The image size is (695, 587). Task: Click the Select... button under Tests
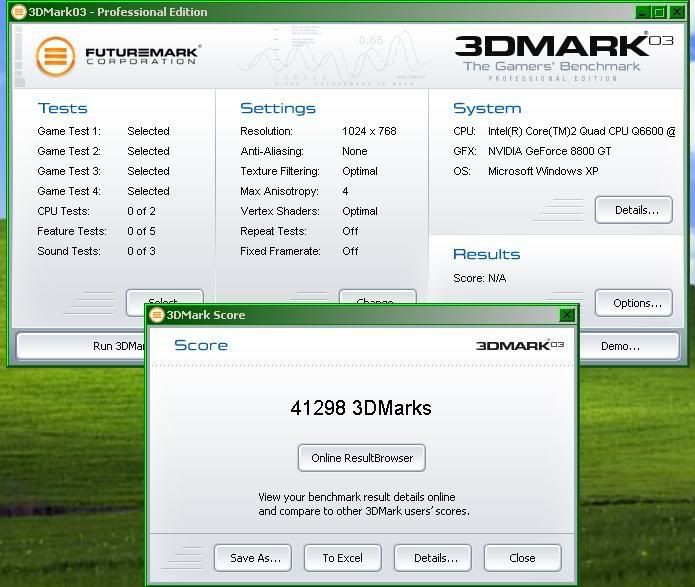point(164,298)
